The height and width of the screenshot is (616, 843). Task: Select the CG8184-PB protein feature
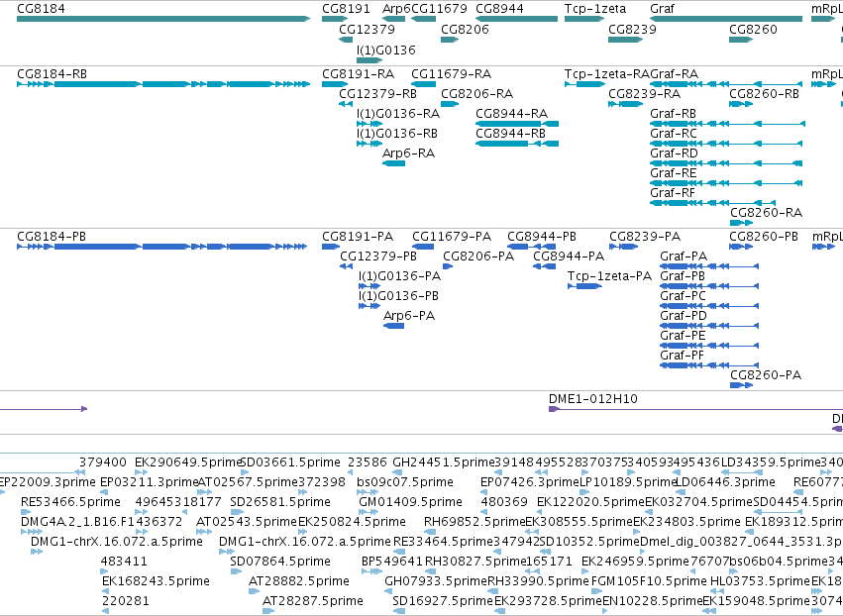161,247
